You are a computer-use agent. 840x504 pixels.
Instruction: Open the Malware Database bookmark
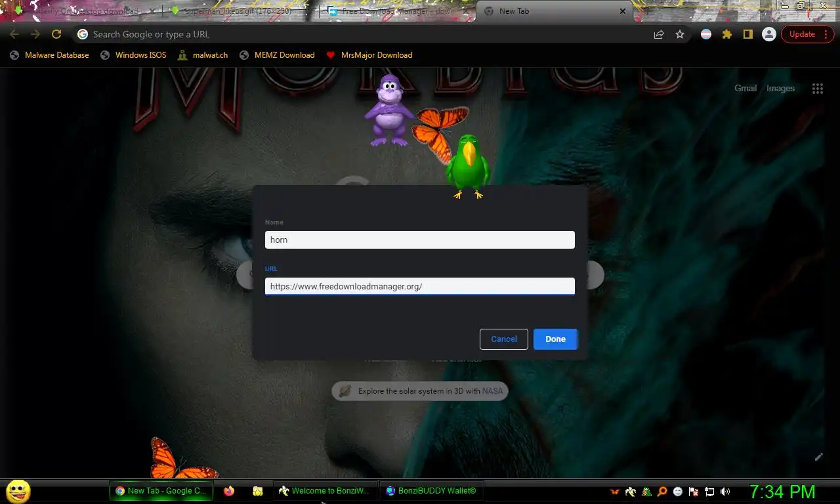[x=50, y=55]
